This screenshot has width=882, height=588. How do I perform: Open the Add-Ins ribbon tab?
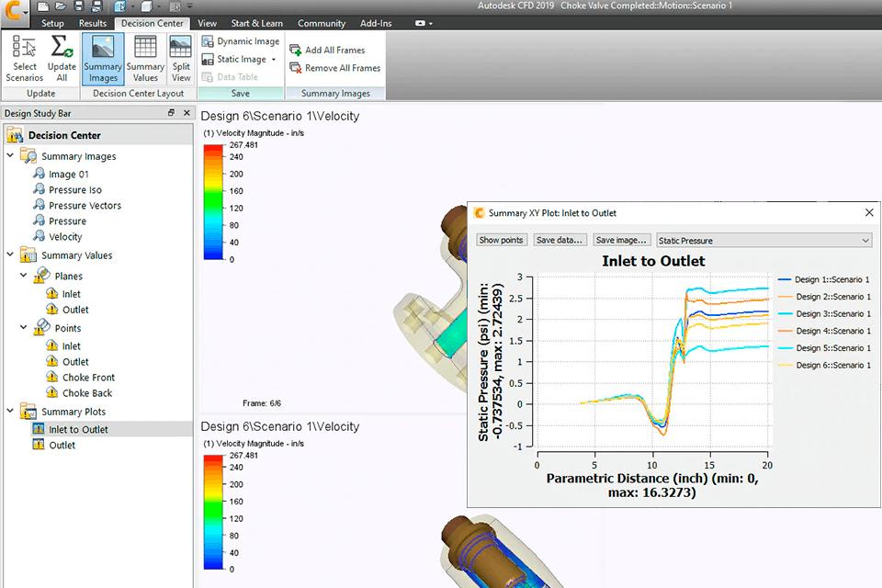pos(376,23)
